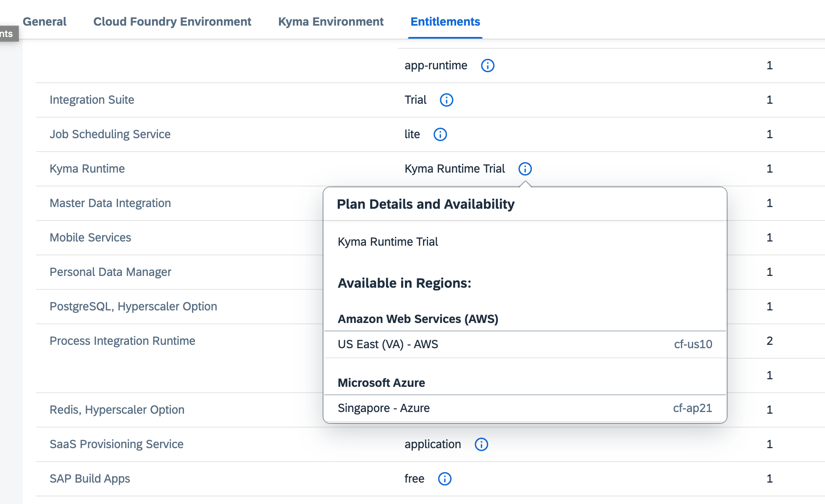
Task: Open the Cloud Foundry Environment tab
Action: coord(172,22)
